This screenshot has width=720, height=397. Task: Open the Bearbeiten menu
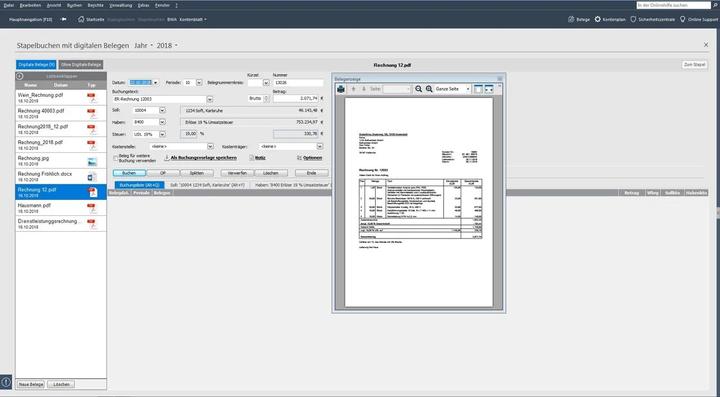point(30,5)
